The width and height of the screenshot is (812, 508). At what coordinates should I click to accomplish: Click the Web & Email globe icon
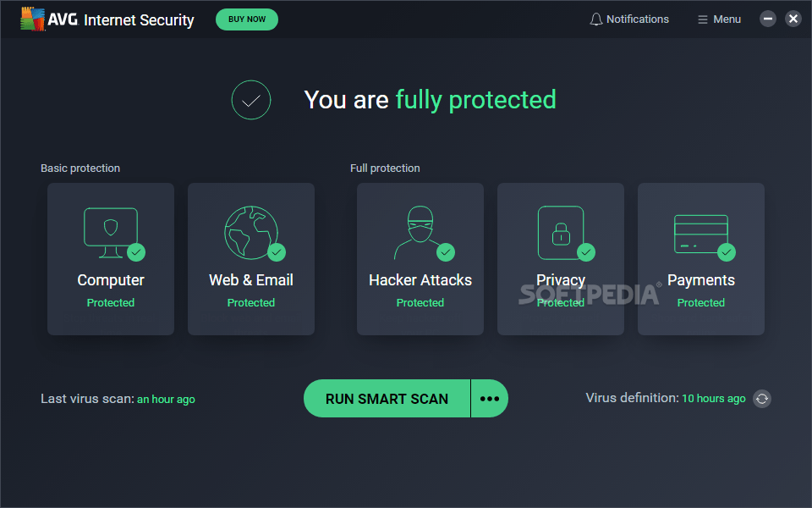[251, 233]
